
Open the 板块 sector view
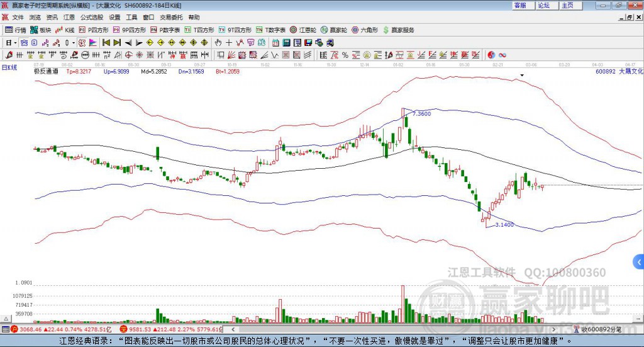pos(40,30)
